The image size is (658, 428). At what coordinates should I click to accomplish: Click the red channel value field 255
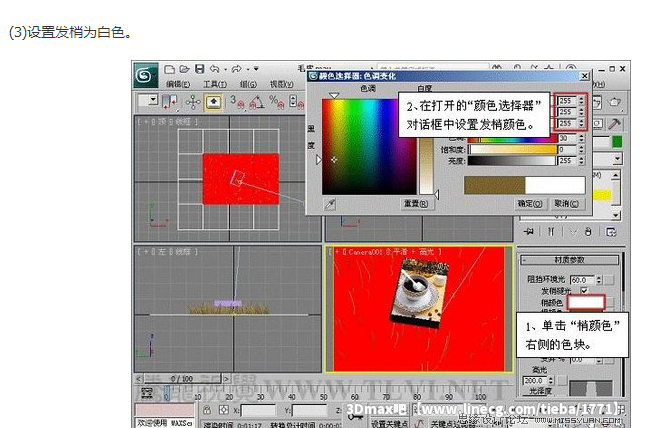pos(567,101)
